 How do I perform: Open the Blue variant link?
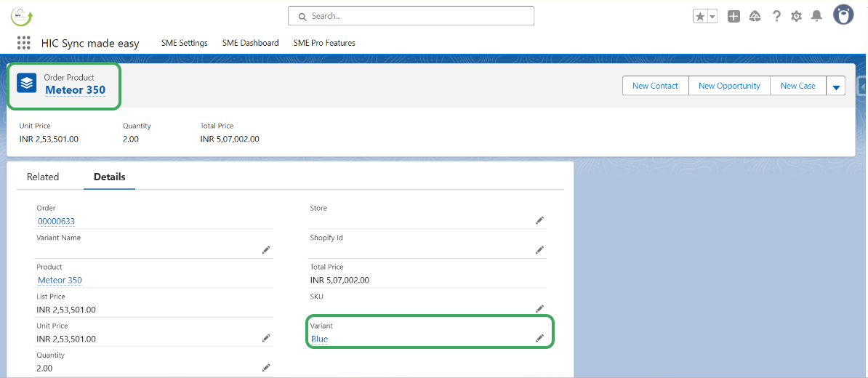pyautogui.click(x=319, y=339)
